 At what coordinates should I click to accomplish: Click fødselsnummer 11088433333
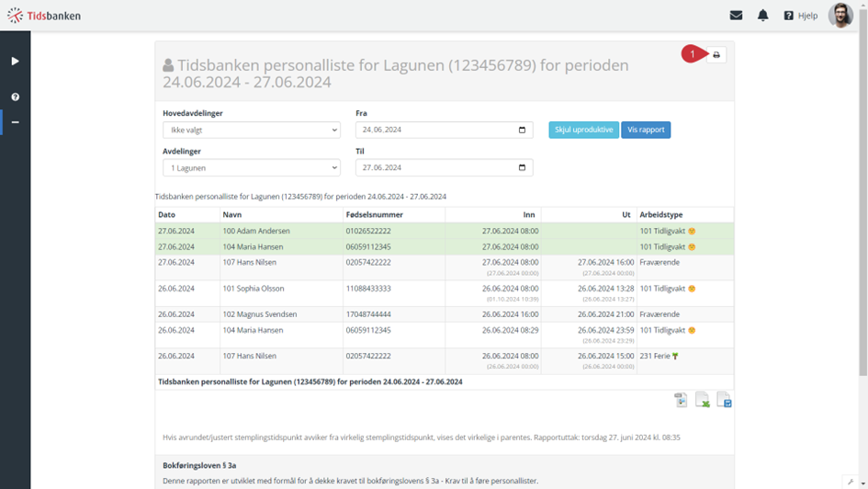coord(368,289)
